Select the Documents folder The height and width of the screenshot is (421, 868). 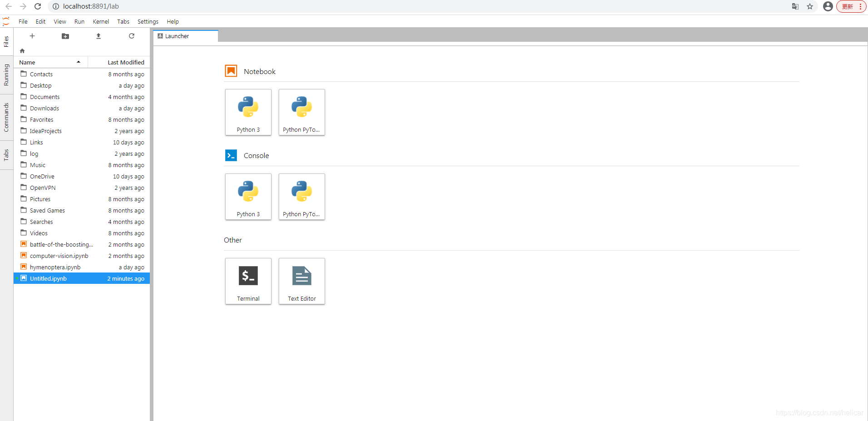point(82,97)
